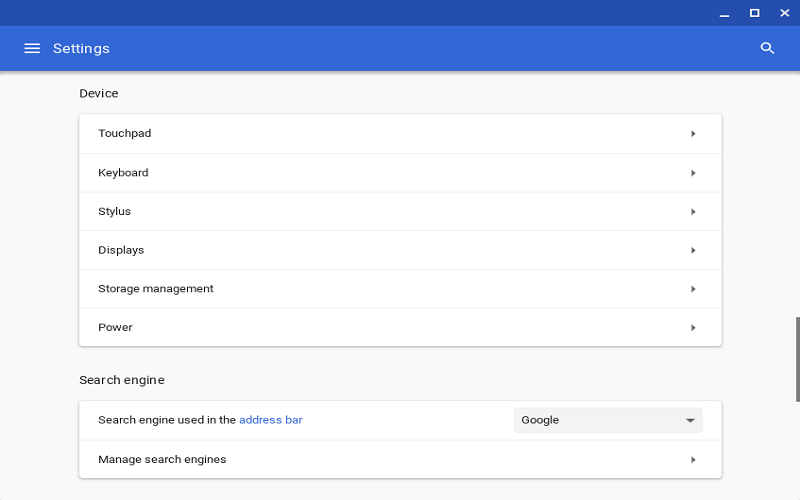The width and height of the screenshot is (800, 500).
Task: Open Storage management settings
Action: point(401,289)
